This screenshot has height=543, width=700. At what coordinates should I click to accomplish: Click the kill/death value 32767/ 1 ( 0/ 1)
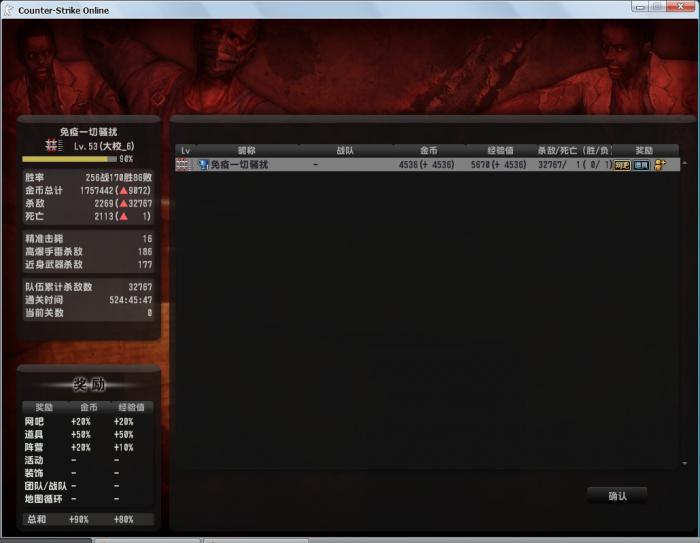pos(575,165)
